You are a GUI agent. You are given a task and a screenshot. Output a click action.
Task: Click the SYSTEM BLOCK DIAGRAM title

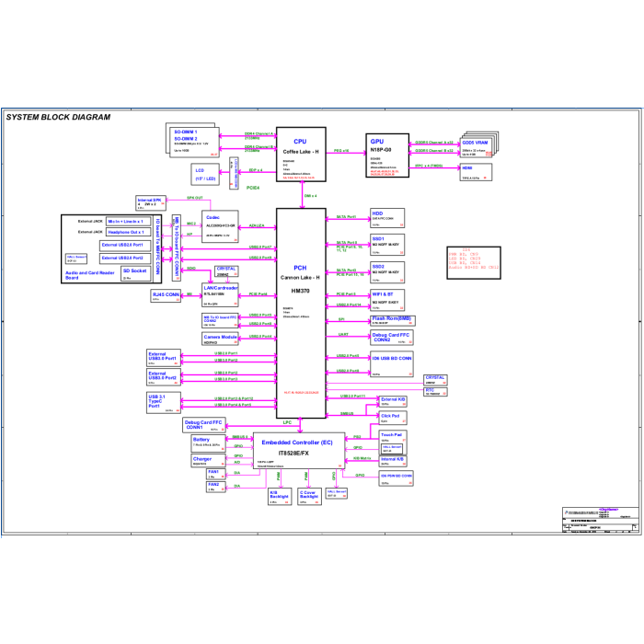[x=58, y=117]
